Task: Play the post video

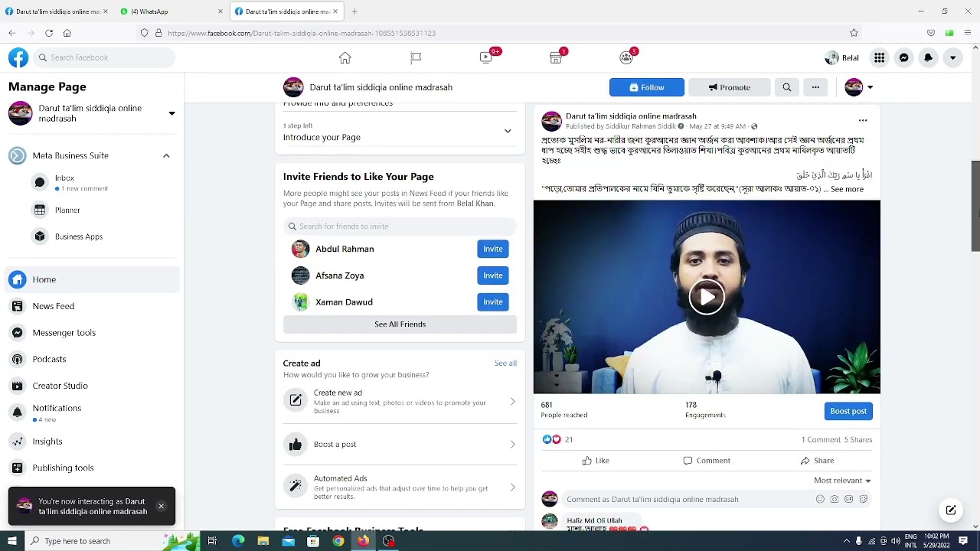Action: (707, 297)
